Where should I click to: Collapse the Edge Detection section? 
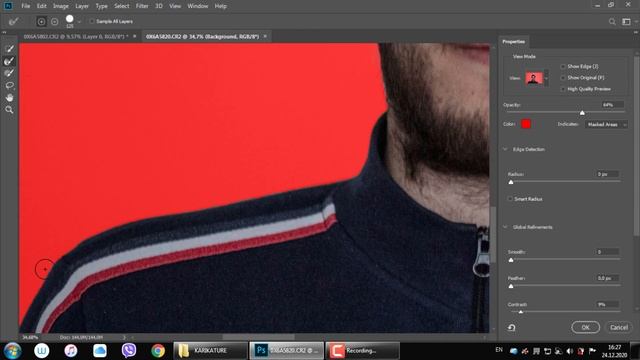coord(506,149)
